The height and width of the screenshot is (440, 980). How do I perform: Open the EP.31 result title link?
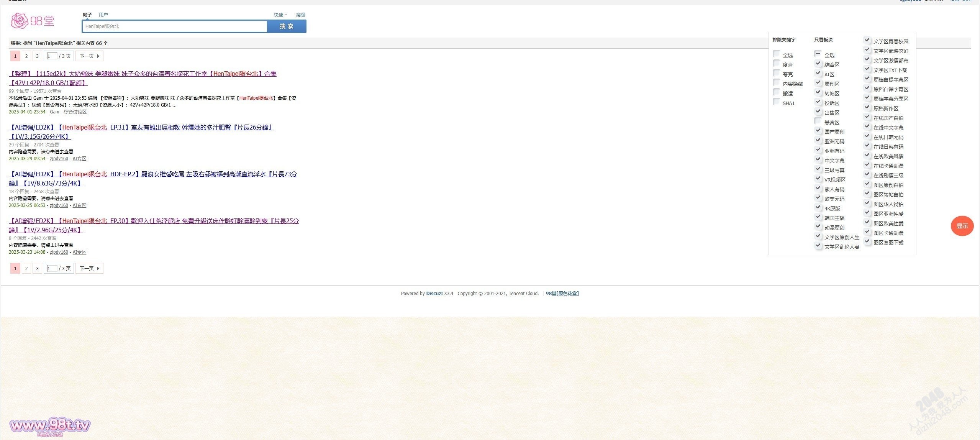[x=142, y=132]
